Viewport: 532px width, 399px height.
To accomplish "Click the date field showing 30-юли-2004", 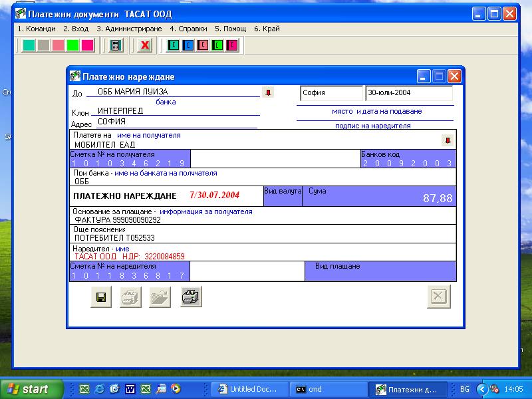I will (x=409, y=93).
